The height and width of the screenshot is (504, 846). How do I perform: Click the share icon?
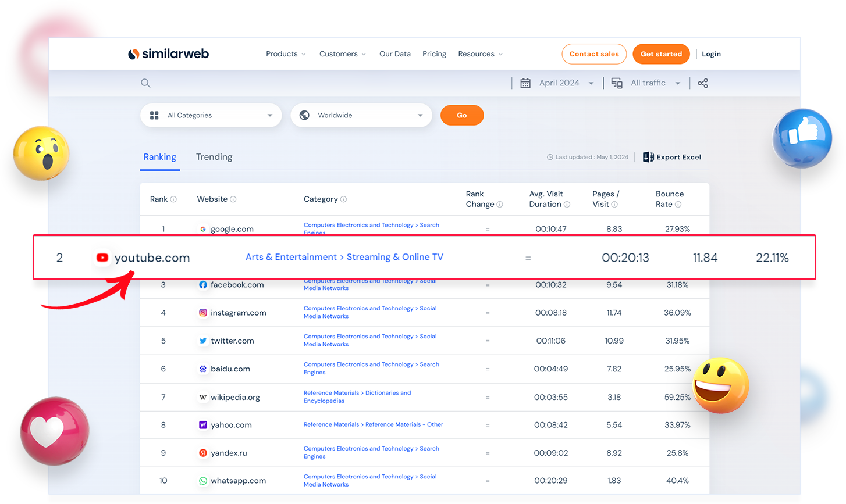[x=703, y=83]
